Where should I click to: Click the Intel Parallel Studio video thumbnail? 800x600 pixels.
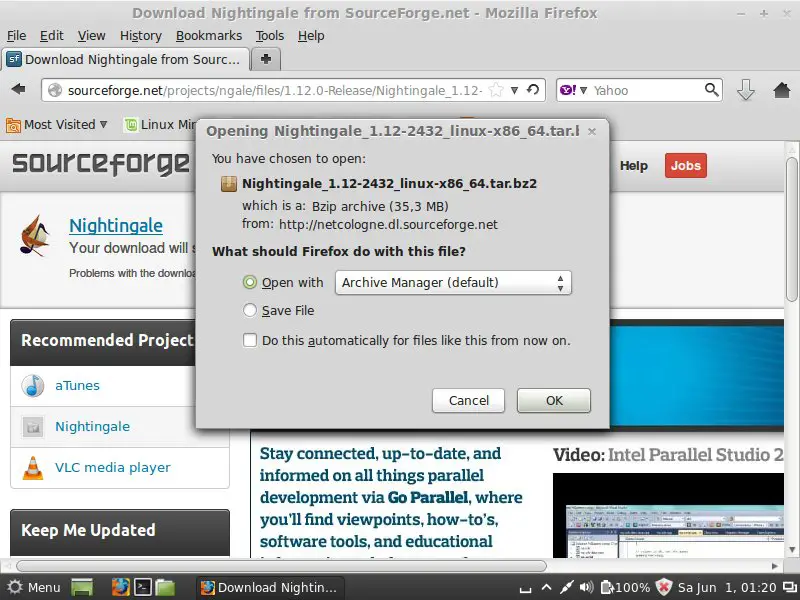pos(668,515)
